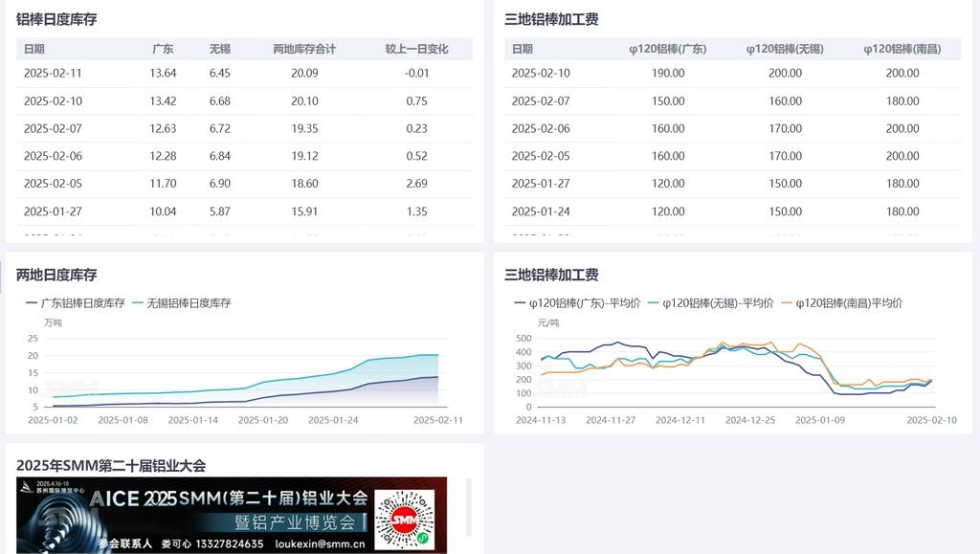Image resolution: width=980 pixels, height=554 pixels.
Task: Click the 日期 header in inventory table
Action: click(34, 49)
